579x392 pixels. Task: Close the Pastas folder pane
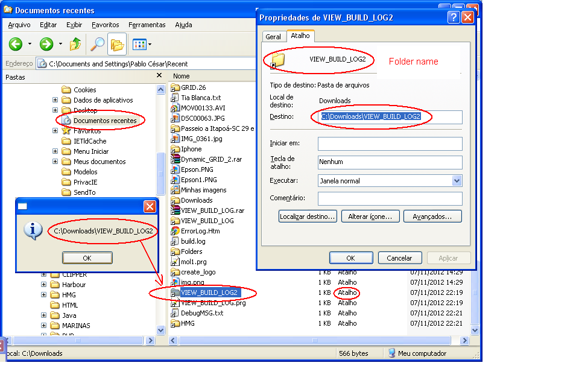pos(159,76)
